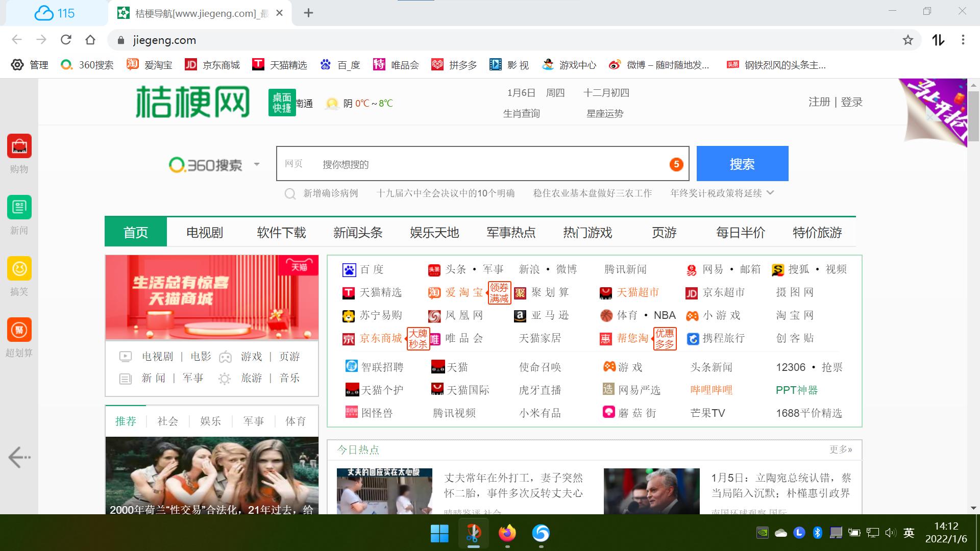Click the Bluetooth icon in system tray
Viewport: 980px width, 551px height.
tap(817, 533)
